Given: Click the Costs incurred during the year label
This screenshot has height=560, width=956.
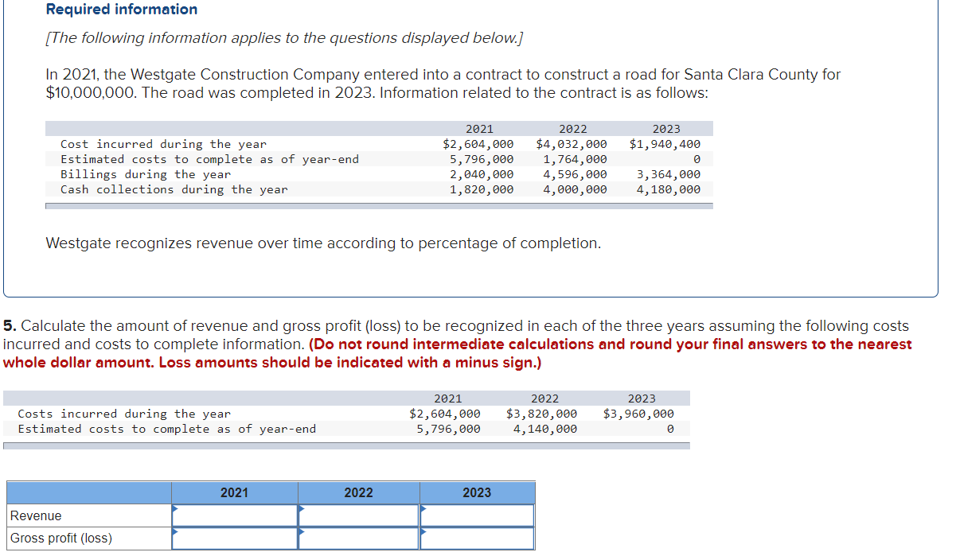Looking at the screenshot, I should (x=124, y=414).
